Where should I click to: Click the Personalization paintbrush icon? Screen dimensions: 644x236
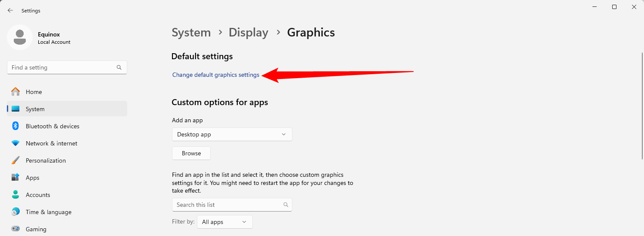(x=15, y=160)
